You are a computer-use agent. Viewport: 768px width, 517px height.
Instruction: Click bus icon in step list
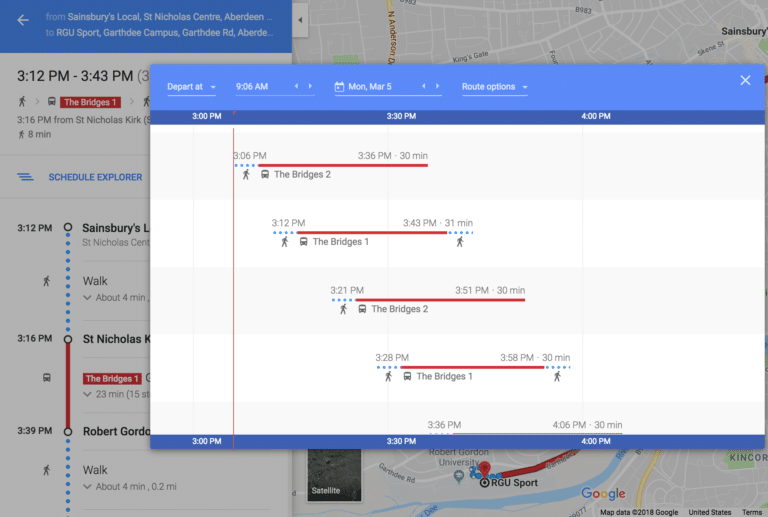pos(47,377)
